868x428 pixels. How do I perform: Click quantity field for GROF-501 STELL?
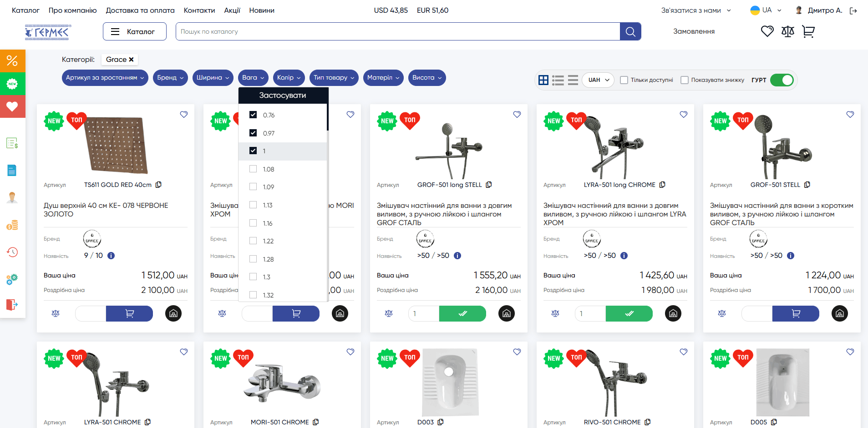pyautogui.click(x=757, y=313)
